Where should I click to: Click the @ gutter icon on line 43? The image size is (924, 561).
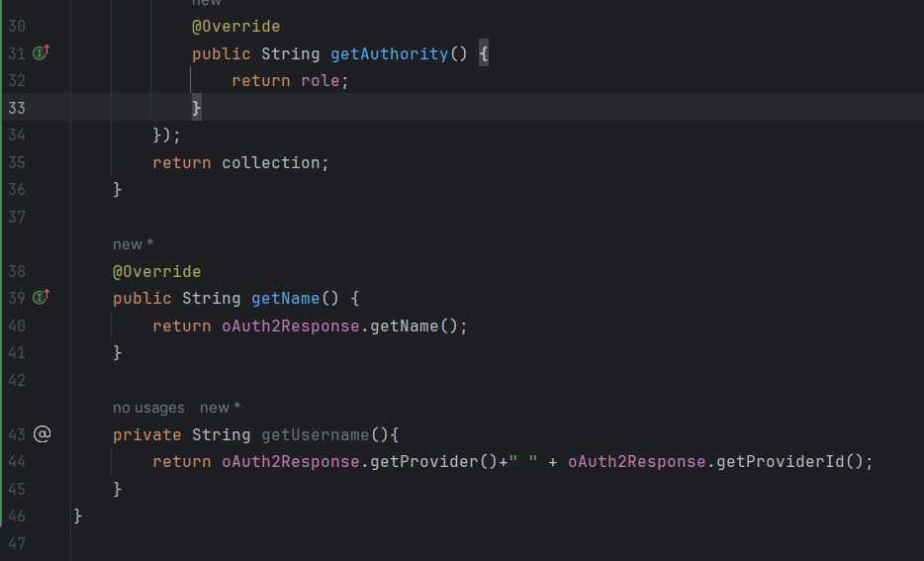click(42, 434)
